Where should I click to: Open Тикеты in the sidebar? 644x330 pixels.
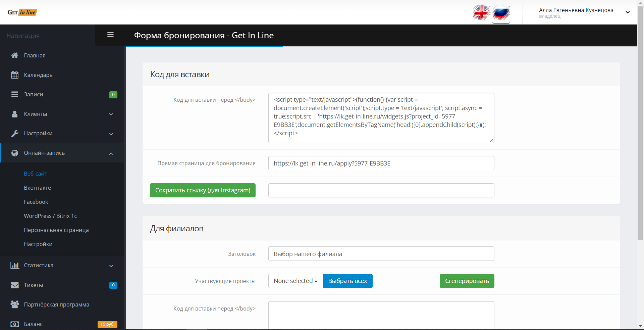(34, 285)
